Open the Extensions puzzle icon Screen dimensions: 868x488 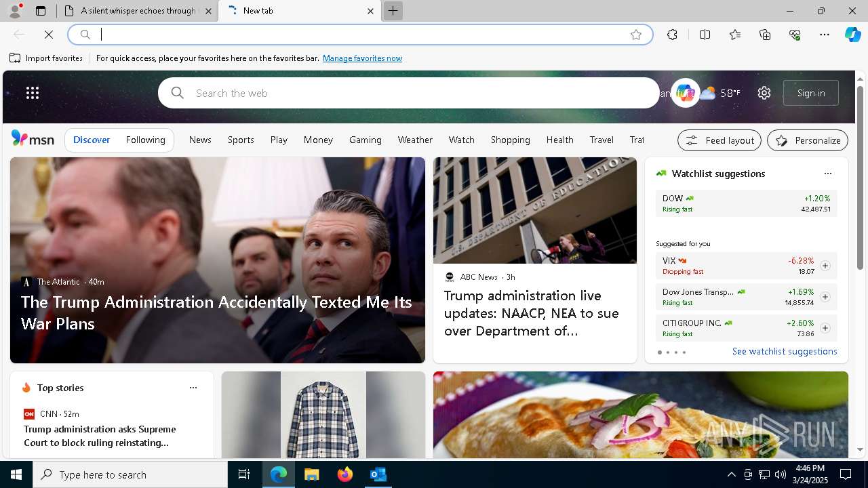click(x=672, y=35)
